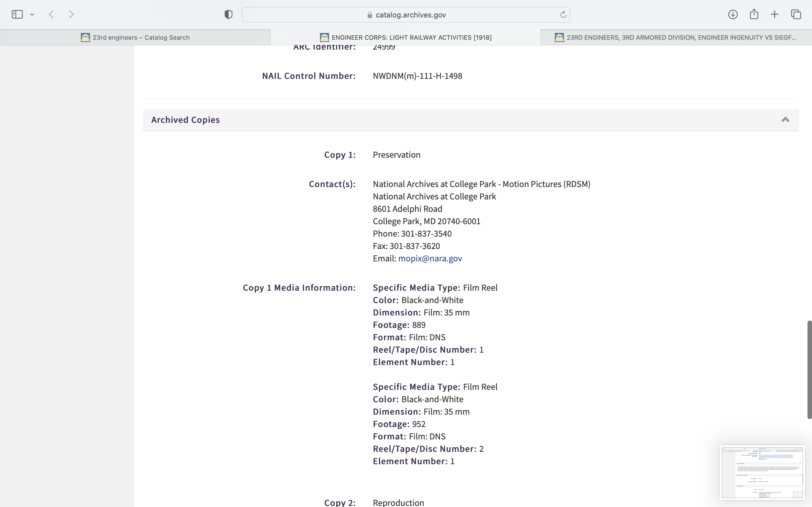This screenshot has width=812, height=507.
Task: Show downloads via the download icon
Action: point(732,14)
